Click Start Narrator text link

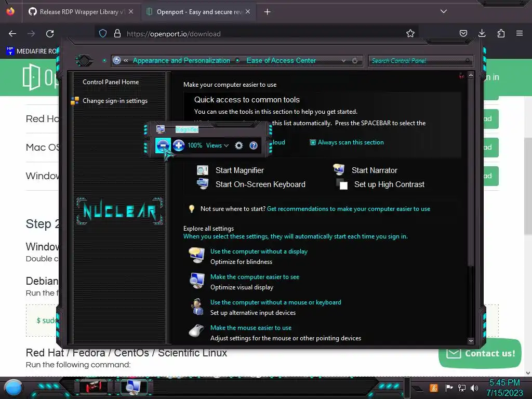[374, 170]
